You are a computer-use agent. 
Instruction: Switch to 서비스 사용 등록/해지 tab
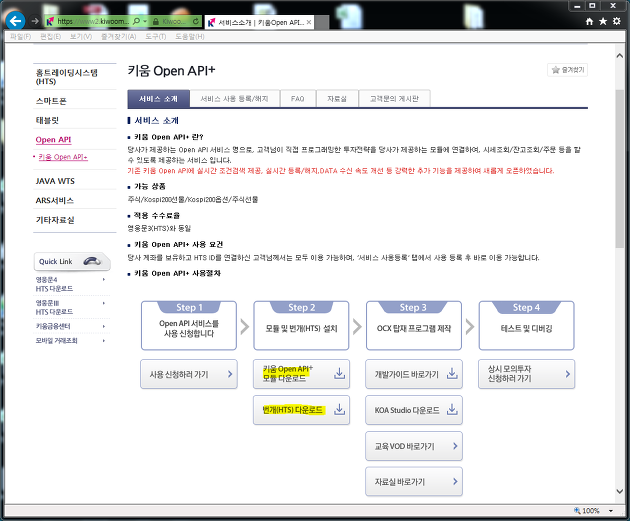click(235, 99)
